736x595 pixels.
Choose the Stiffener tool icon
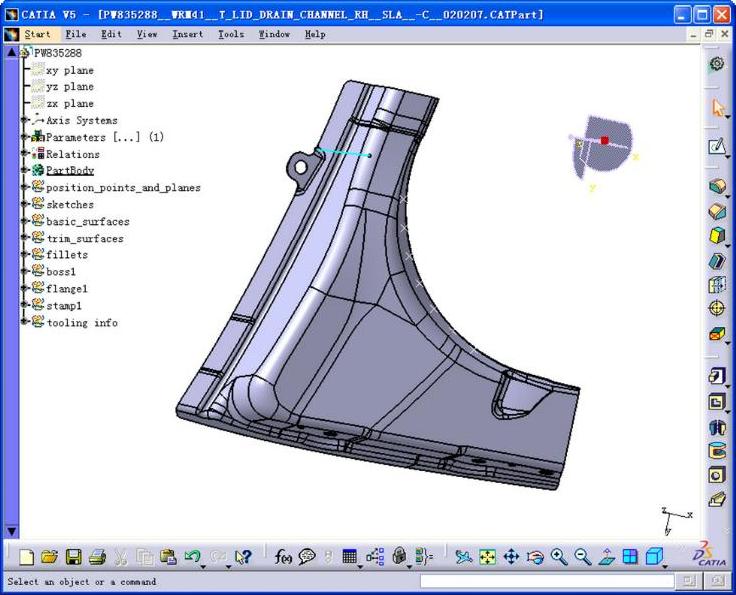coord(717,285)
